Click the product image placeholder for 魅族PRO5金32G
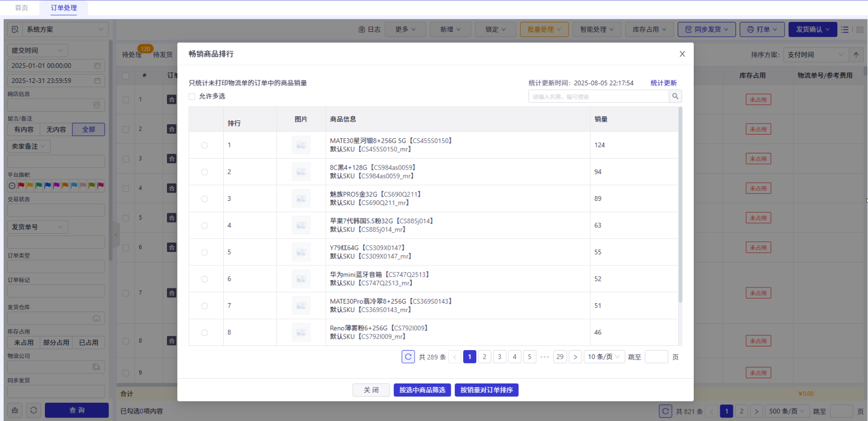Screen dimensions: 868x421 [301, 199]
